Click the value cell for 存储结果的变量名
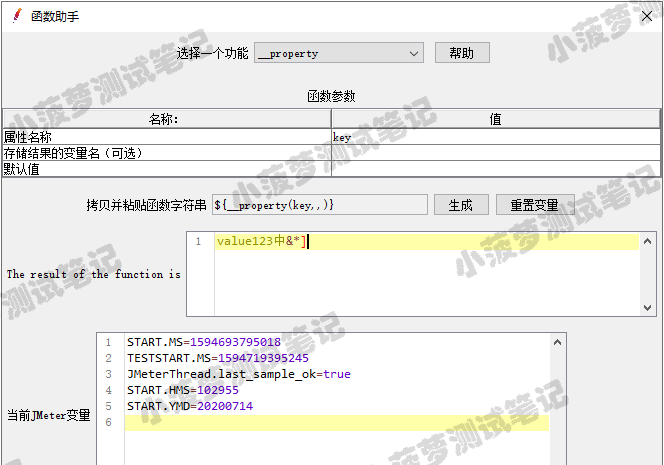The width and height of the screenshot is (664, 465). click(x=495, y=153)
